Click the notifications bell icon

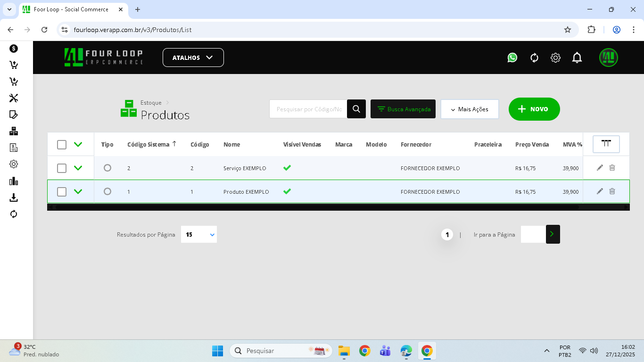[577, 58]
